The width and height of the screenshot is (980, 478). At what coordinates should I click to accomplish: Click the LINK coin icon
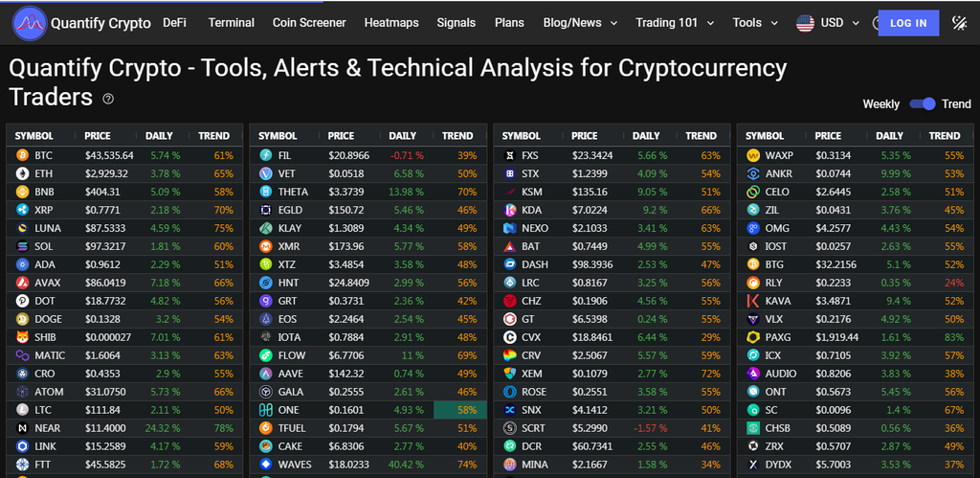click(23, 446)
